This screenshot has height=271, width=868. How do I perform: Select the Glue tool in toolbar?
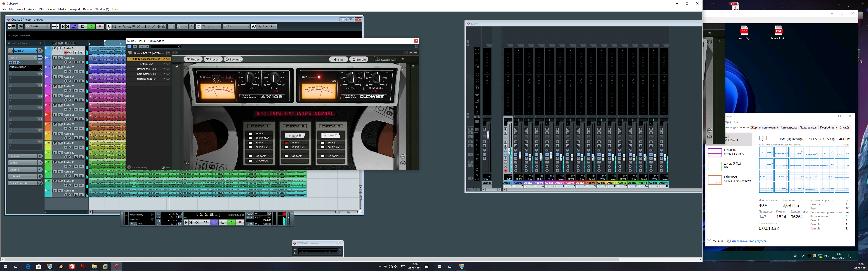point(124,26)
